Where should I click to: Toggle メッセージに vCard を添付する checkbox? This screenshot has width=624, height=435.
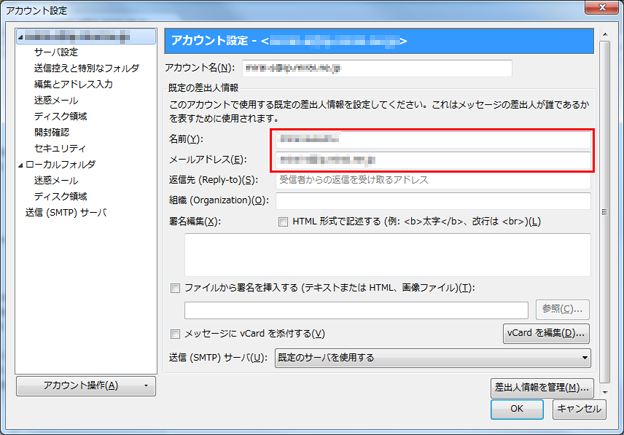(x=175, y=334)
